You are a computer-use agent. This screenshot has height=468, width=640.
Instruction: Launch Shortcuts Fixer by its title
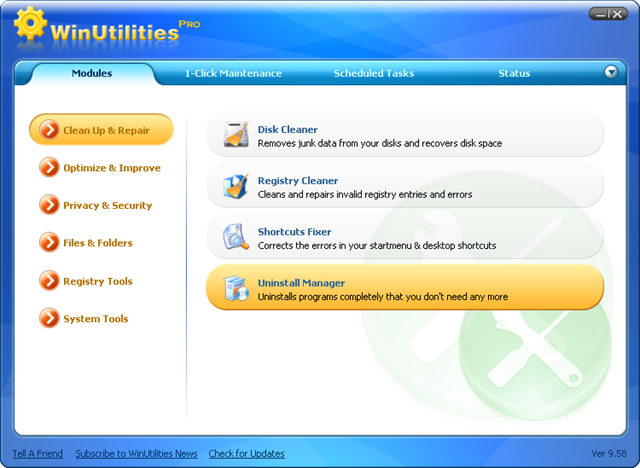click(x=294, y=232)
